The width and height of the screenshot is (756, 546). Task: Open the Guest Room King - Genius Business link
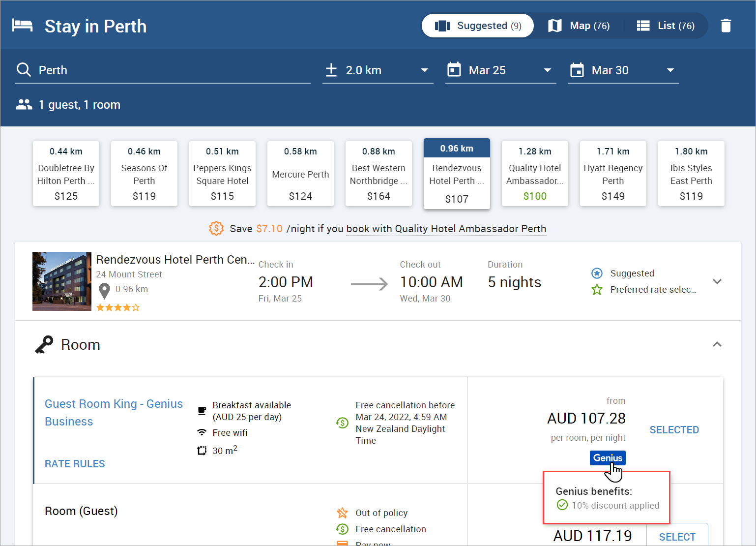[114, 412]
